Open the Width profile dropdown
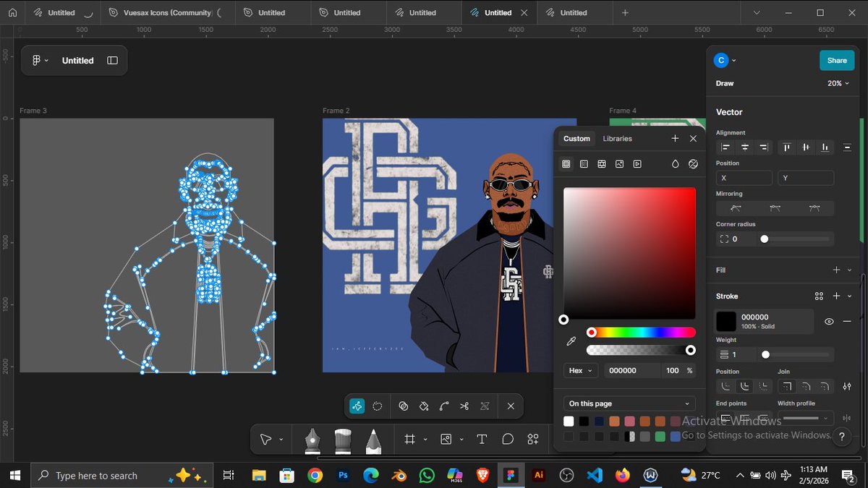 (806, 418)
